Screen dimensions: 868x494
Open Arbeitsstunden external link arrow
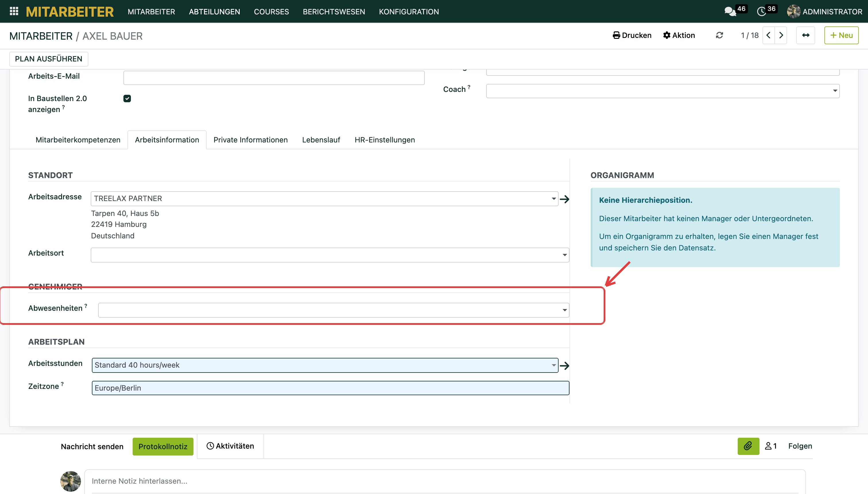click(x=565, y=366)
